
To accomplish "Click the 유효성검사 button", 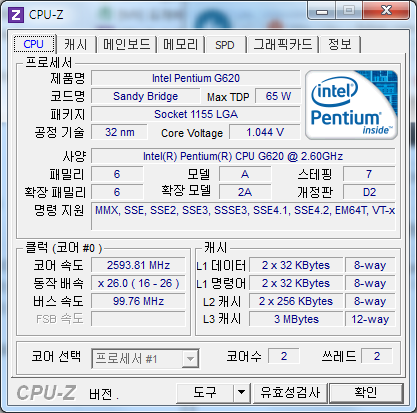I will click(x=290, y=392).
